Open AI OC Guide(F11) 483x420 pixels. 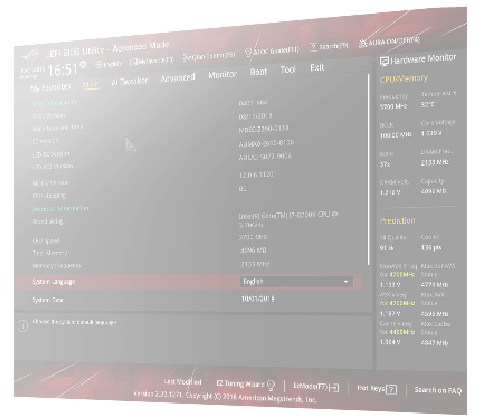click(272, 51)
